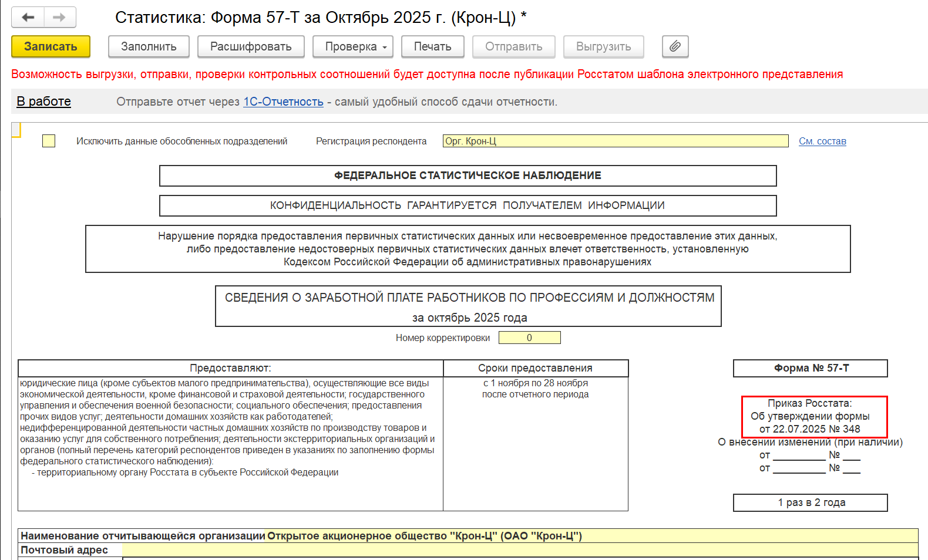Click the Печать button
Viewport: 928px width, 560px height.
(433, 46)
